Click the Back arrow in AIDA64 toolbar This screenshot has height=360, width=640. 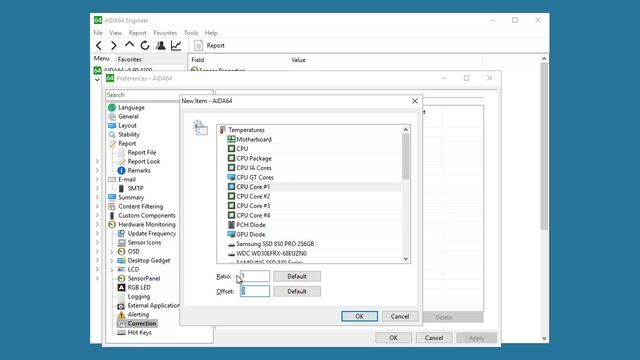(99, 46)
